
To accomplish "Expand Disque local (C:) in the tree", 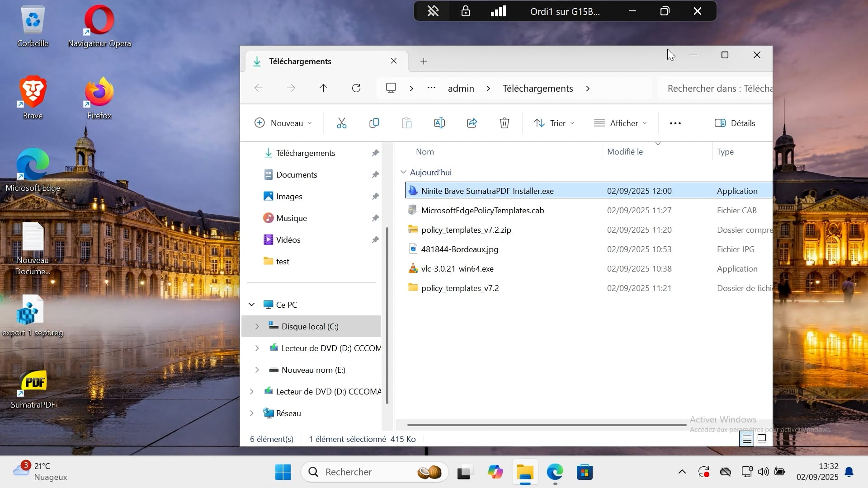I will pyautogui.click(x=258, y=326).
